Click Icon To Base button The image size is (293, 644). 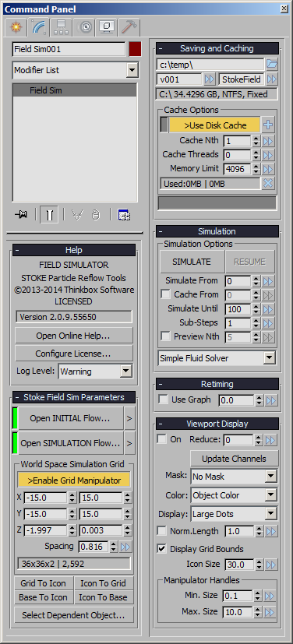(103, 597)
